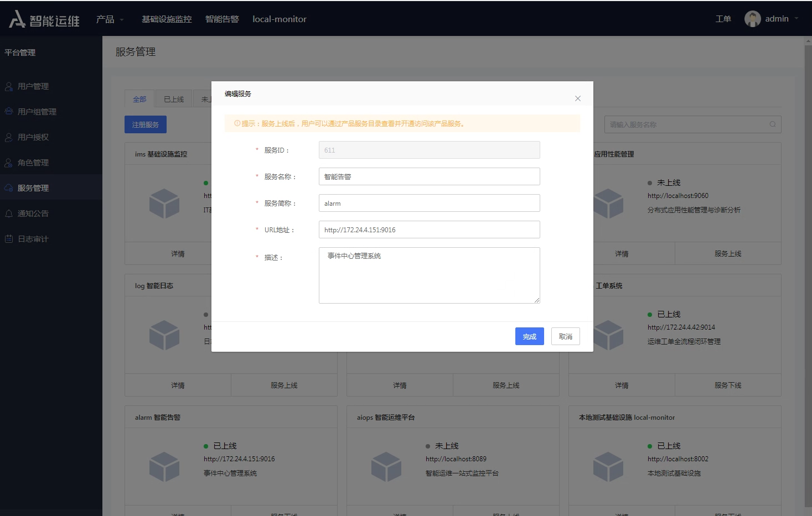Open 用户管理 menu entry
812x516 pixels.
(51, 86)
